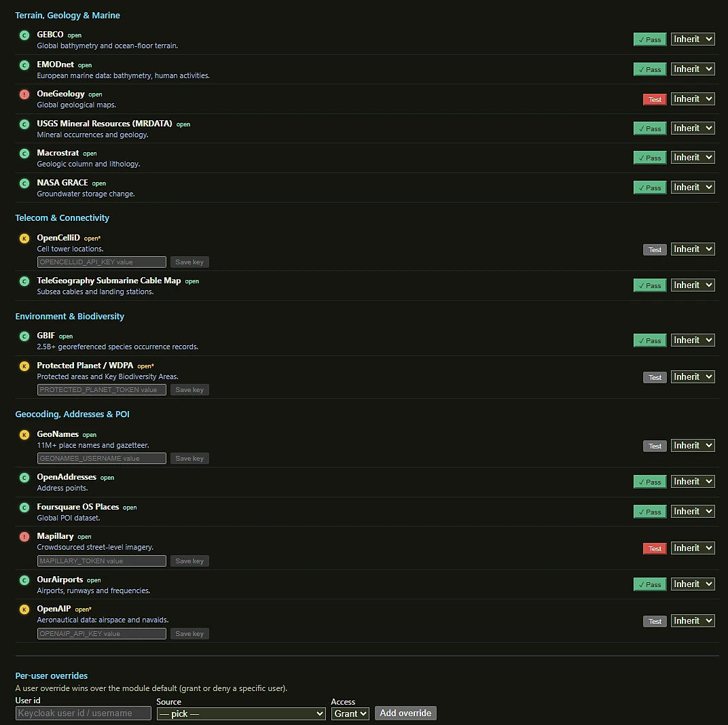The height and width of the screenshot is (725, 728).
Task: Open the Inherit dropdown for OurAirports
Action: 693,584
